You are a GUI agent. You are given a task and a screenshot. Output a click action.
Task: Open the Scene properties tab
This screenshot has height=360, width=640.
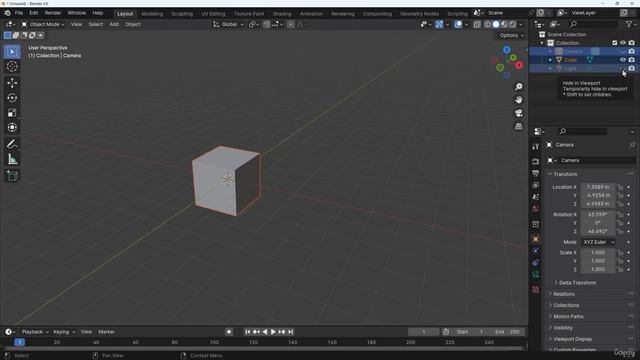536,197
